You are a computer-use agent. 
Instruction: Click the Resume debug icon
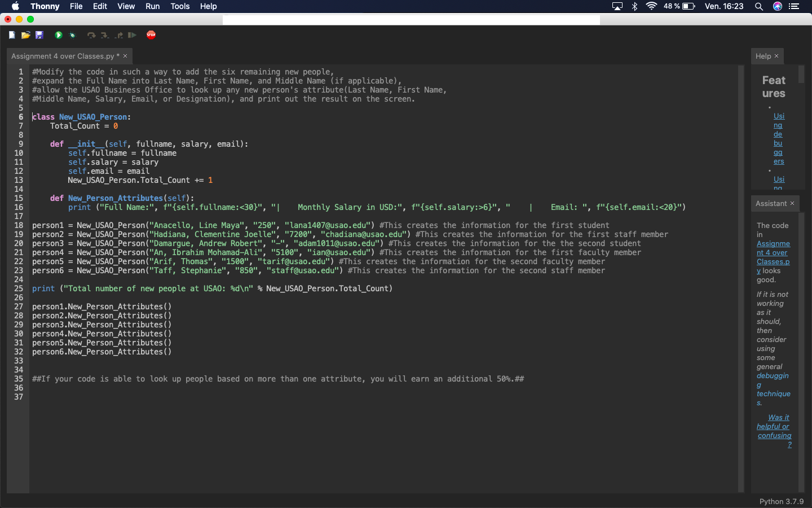[132, 35]
